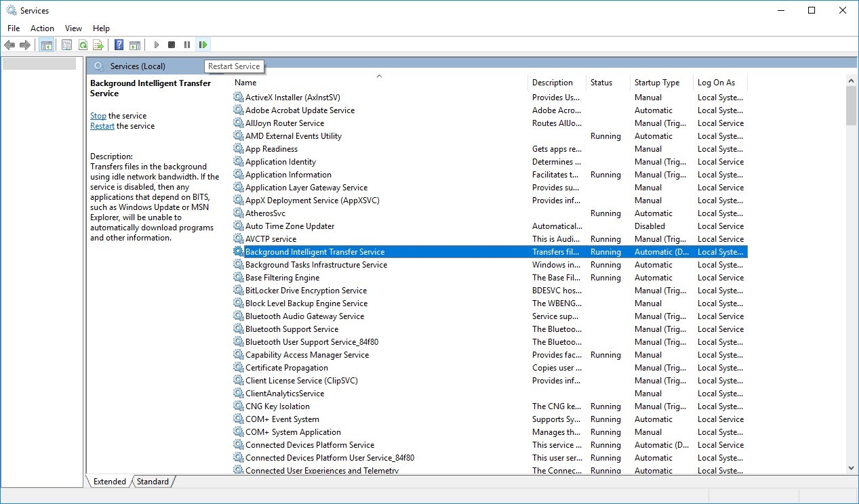Click the vertical scrollbar thumb

point(852,106)
